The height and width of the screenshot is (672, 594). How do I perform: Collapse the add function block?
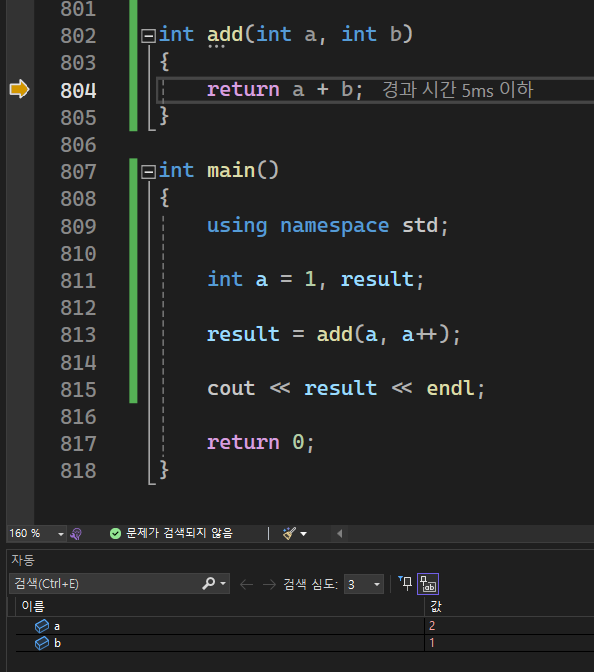click(x=148, y=36)
